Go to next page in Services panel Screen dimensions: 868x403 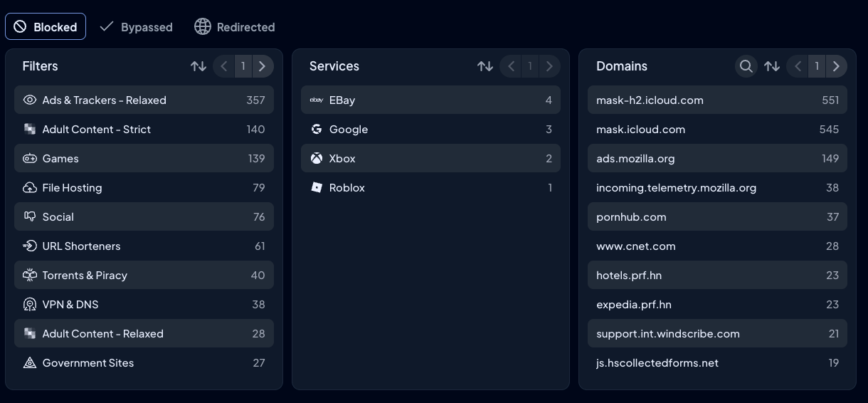coord(549,66)
